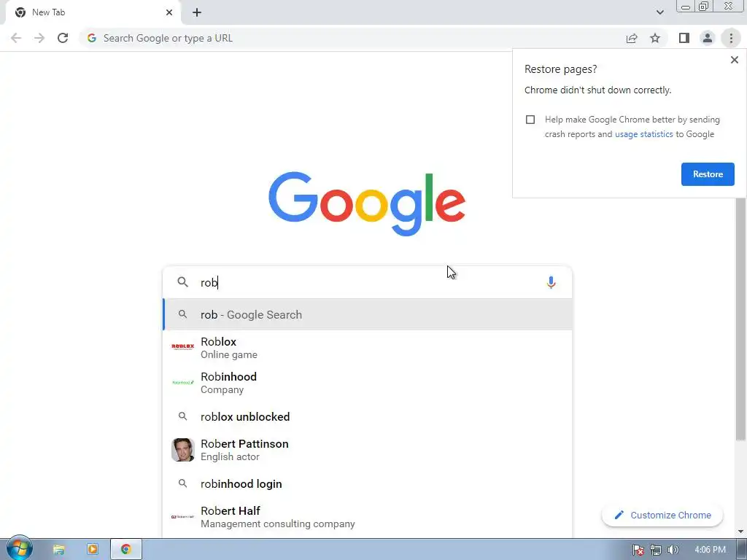Click the scroll down arrow of the scrollbar
The width and height of the screenshot is (747, 560).
click(x=741, y=532)
